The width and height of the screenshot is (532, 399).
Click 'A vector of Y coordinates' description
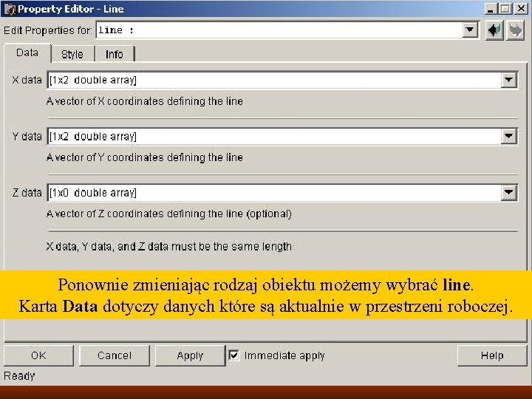click(x=145, y=157)
